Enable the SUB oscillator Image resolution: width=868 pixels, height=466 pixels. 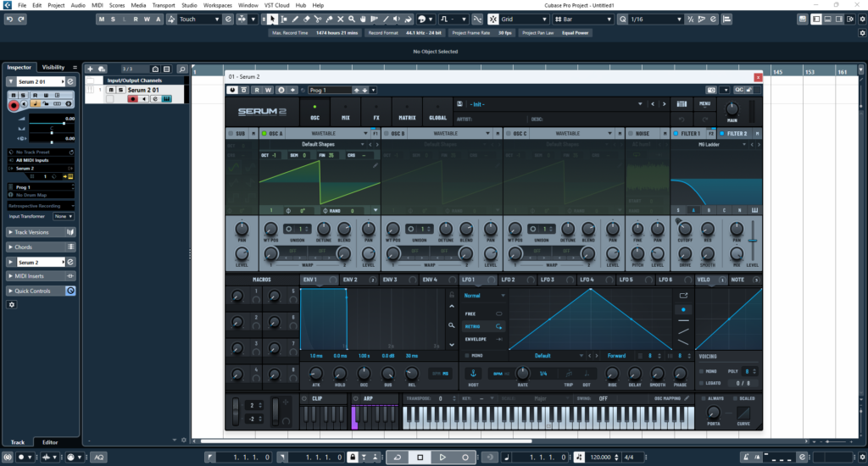[231, 133]
